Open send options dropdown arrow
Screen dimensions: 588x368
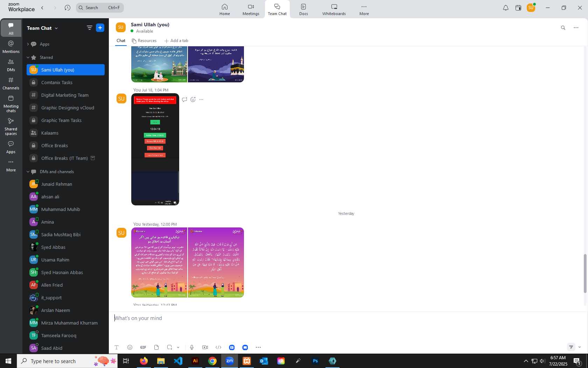click(x=580, y=347)
